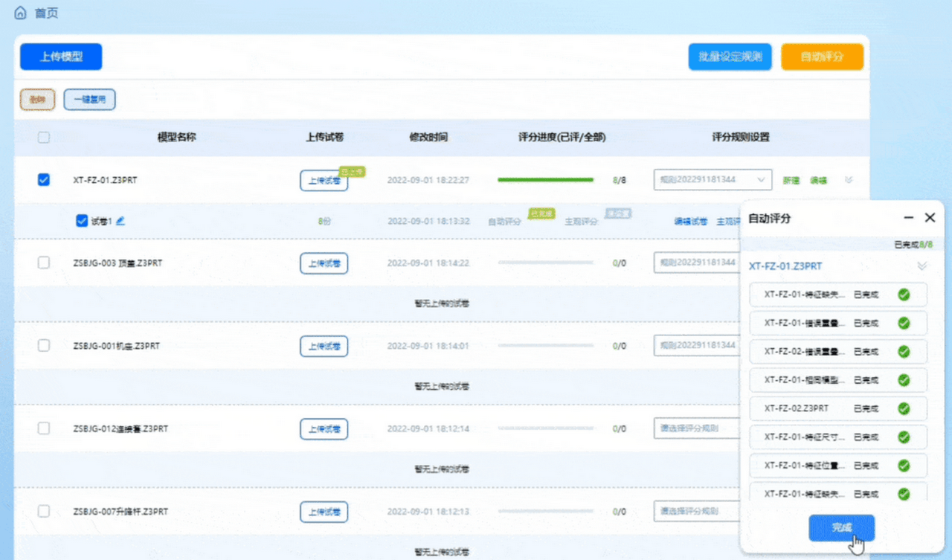Open rule dropdown for ZSBJG-001机座 row

(x=697, y=345)
